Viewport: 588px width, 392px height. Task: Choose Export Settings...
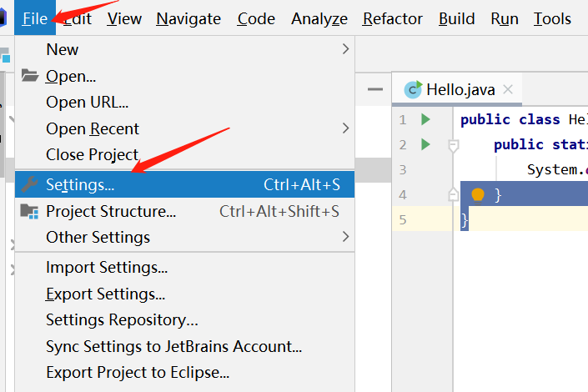(x=184, y=294)
